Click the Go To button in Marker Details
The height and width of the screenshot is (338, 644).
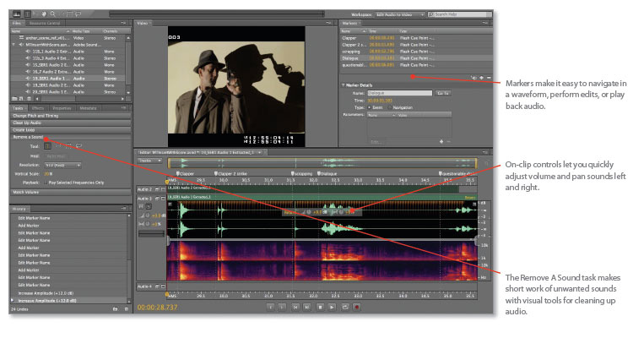coord(442,93)
